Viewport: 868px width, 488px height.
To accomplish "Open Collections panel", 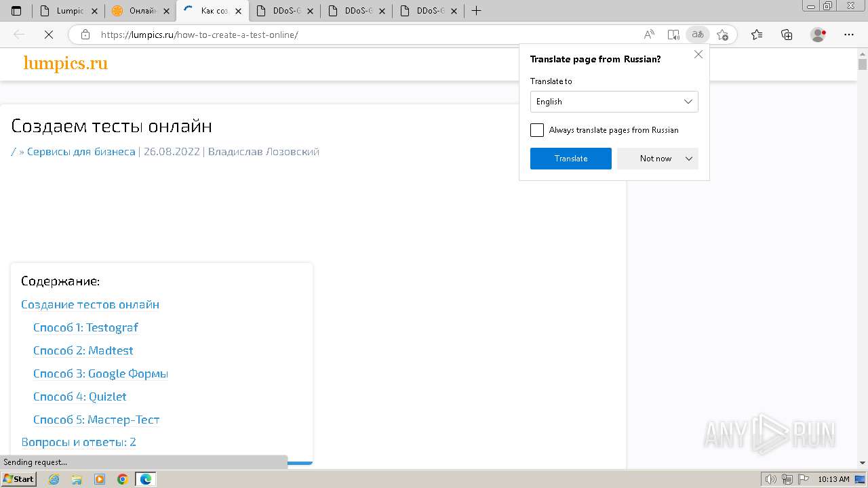I will [x=787, y=35].
